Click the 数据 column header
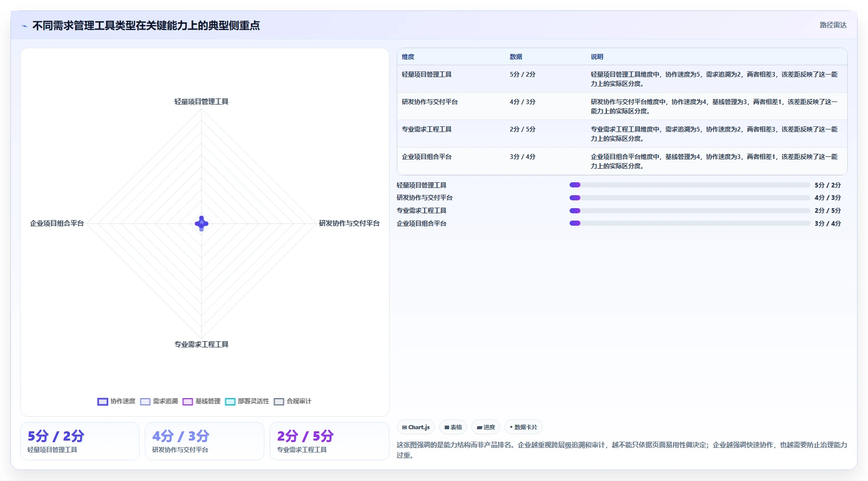The height and width of the screenshot is (481, 868). (x=516, y=57)
